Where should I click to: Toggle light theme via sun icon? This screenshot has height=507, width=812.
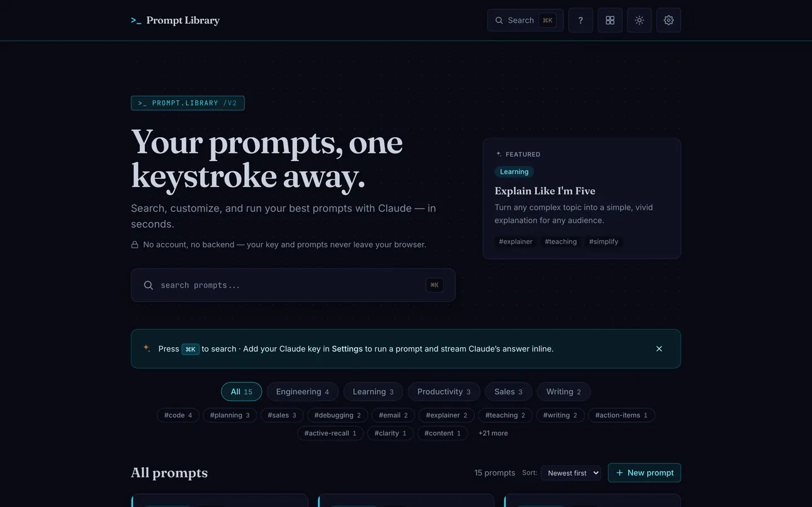(x=639, y=20)
